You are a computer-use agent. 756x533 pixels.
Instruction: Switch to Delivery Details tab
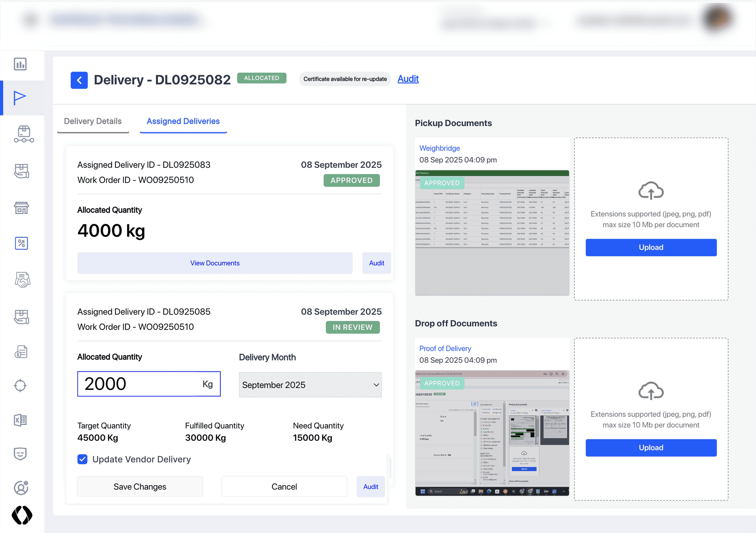93,121
